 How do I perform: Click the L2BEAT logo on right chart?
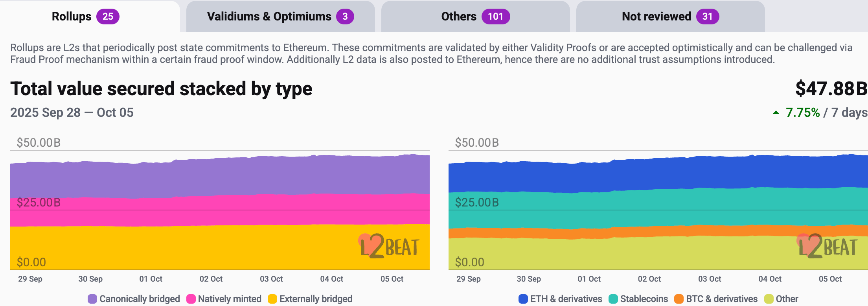pos(828,246)
